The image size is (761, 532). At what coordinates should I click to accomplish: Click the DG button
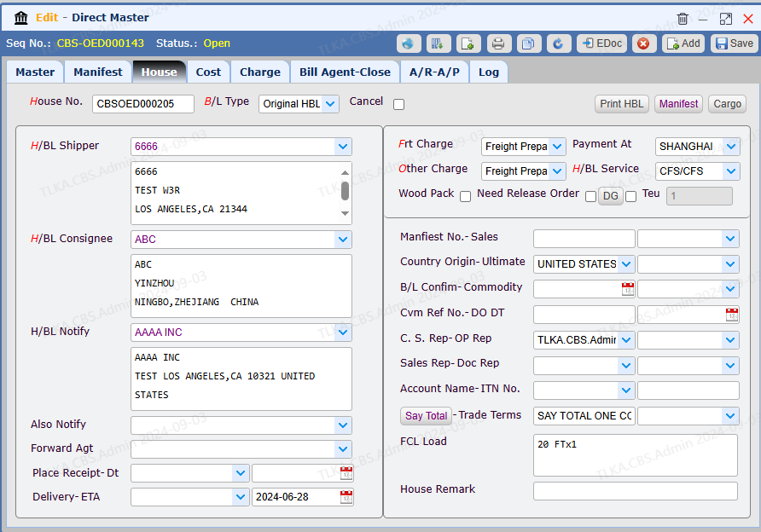click(611, 196)
